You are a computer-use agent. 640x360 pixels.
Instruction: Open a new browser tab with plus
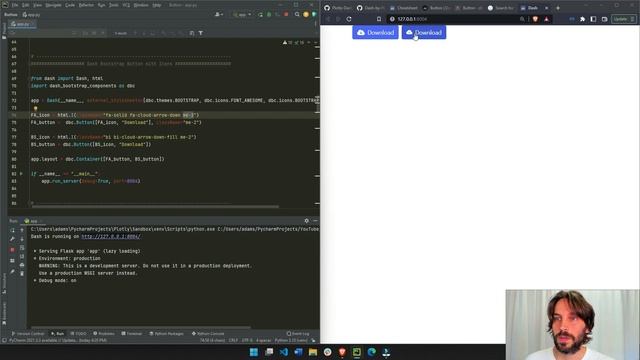[558, 8]
